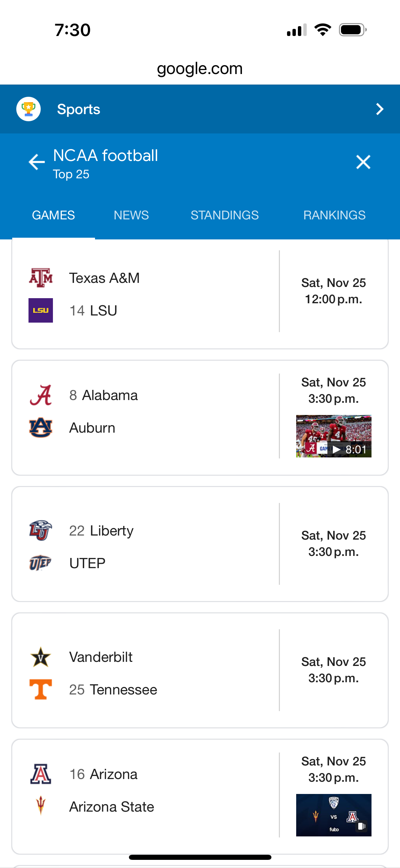This screenshot has height=868, width=400.
Task: Close the NCAA football panel
Action: coord(363,162)
